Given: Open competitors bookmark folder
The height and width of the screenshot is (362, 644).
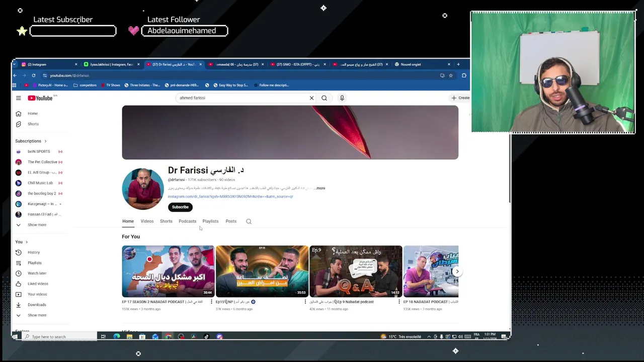Looking at the screenshot, I should [85, 85].
